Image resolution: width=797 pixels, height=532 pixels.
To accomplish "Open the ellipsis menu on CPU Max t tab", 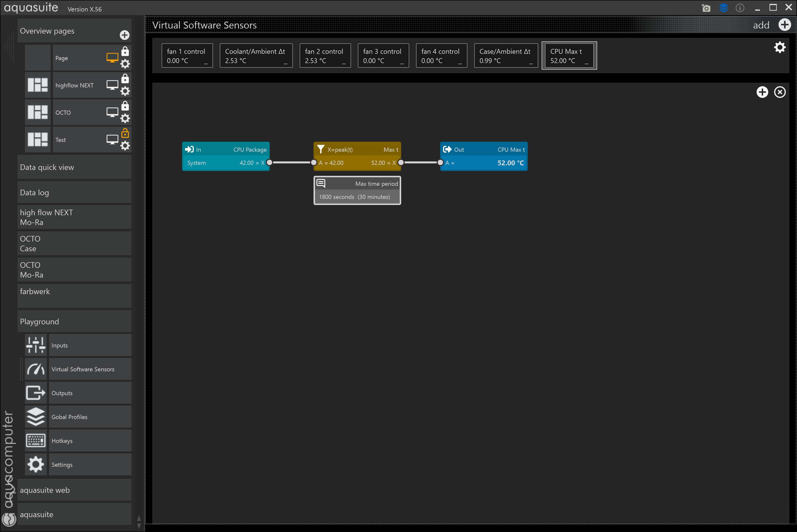I will point(586,64).
